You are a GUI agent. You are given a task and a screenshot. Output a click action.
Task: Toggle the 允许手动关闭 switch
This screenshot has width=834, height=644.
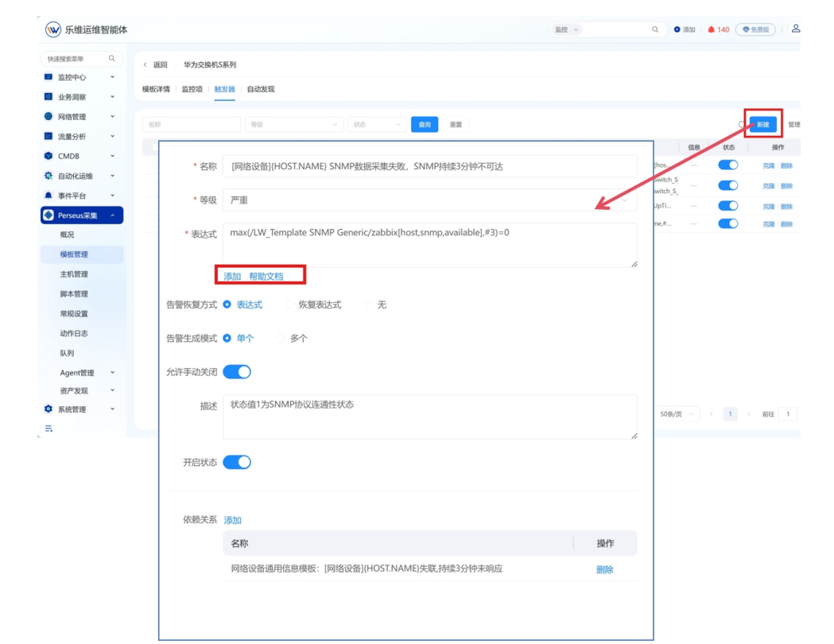(237, 372)
